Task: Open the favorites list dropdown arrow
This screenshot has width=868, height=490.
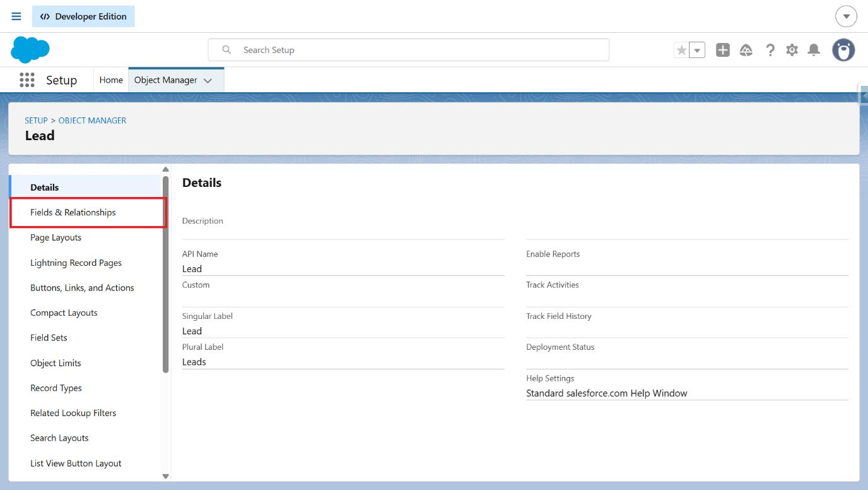Action: 697,50
